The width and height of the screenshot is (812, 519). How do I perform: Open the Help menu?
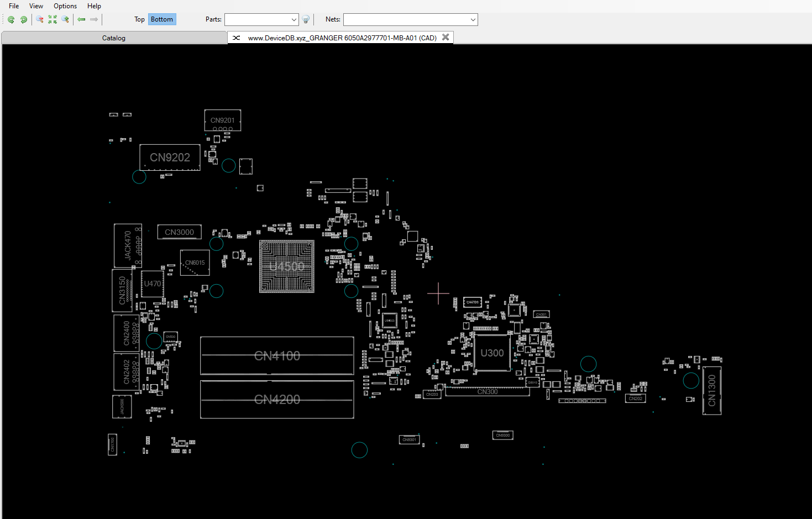(94, 6)
